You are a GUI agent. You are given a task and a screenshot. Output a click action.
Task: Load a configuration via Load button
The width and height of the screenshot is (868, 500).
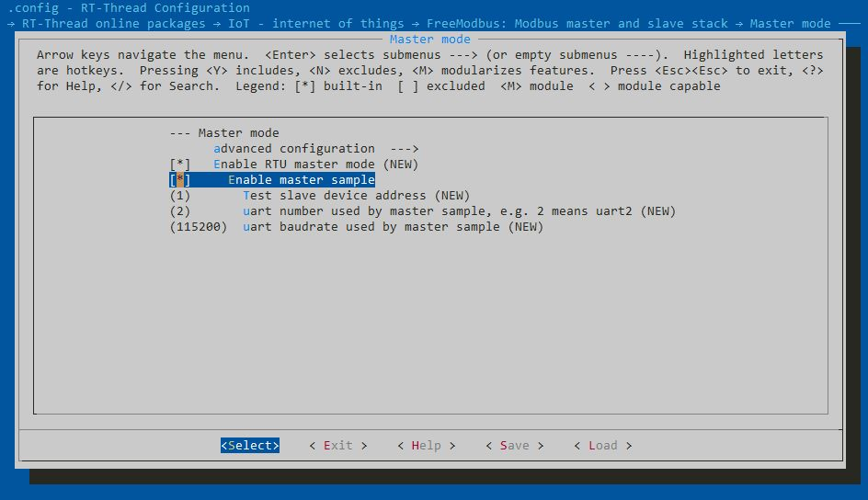tap(603, 445)
